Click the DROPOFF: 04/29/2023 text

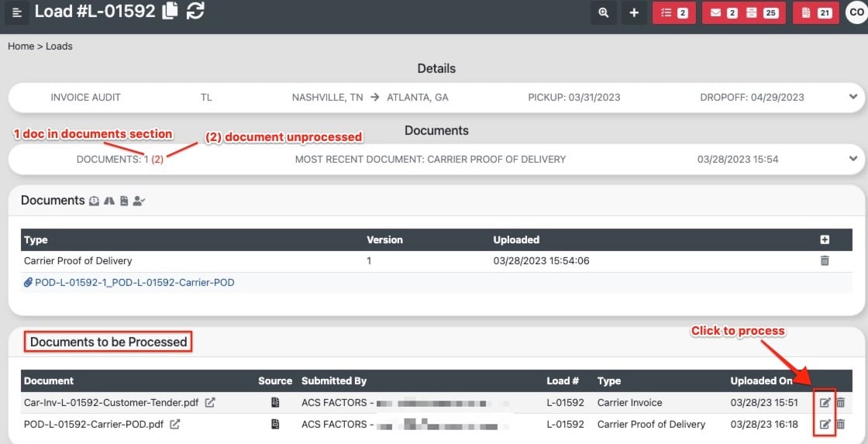(752, 98)
